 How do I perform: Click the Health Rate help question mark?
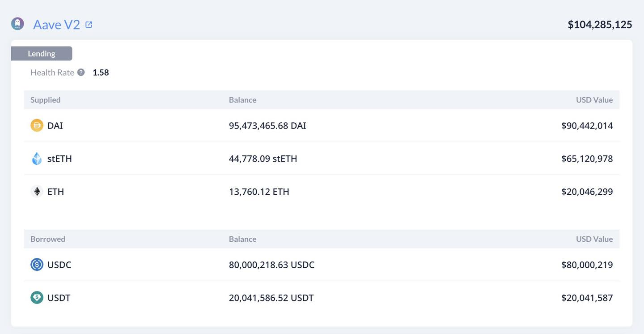click(81, 72)
